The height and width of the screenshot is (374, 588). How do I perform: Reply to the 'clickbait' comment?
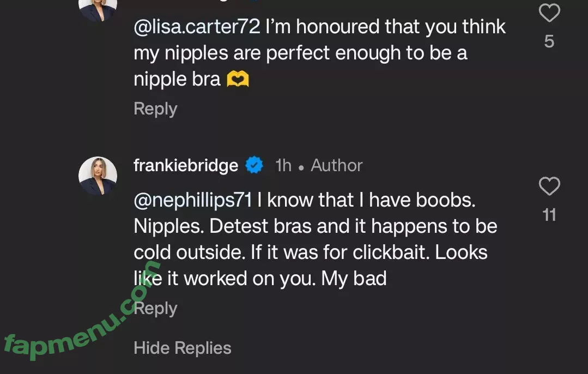pos(158,309)
